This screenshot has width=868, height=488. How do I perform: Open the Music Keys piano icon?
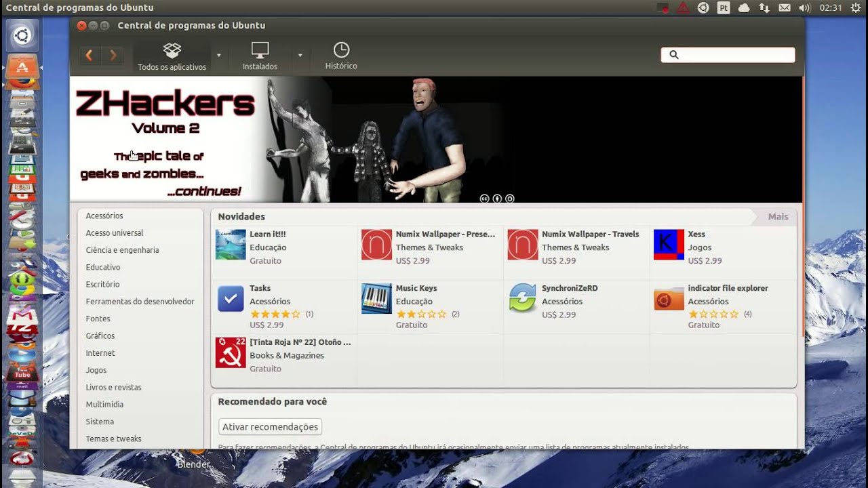point(376,299)
